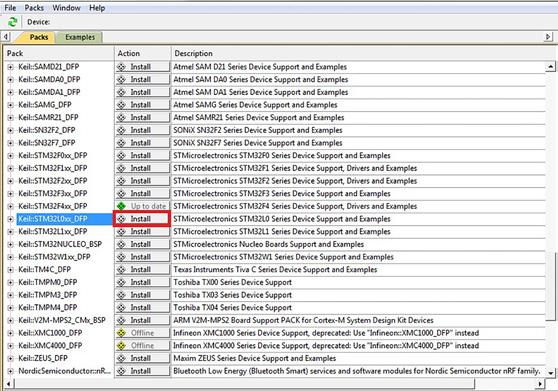This screenshot has width=558, height=391.
Task: Click 'STMicroelectronics Nucleo Boards Support and Examples' text
Action: pos(268,244)
